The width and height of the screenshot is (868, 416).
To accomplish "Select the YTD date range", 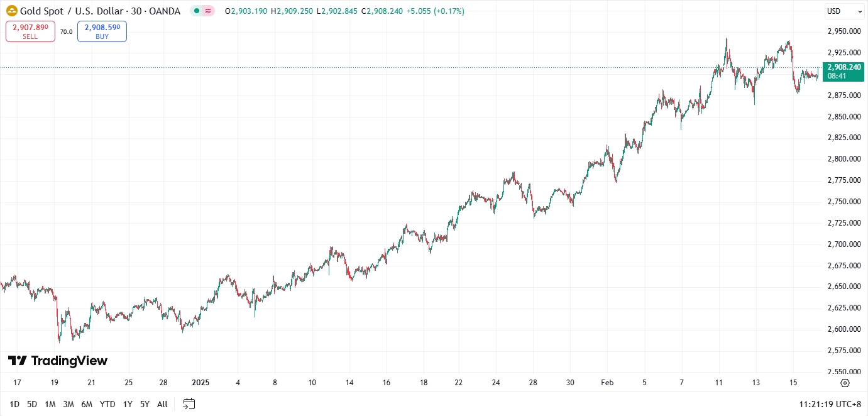I will [107, 404].
